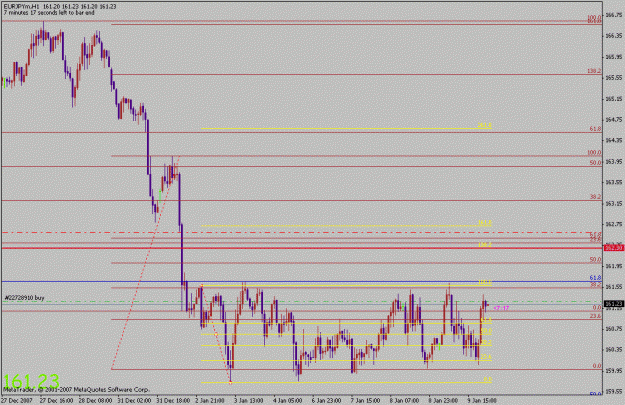The height and width of the screenshot is (405, 625).
Task: Click the 161.55 price axis label
Action: tap(614, 287)
